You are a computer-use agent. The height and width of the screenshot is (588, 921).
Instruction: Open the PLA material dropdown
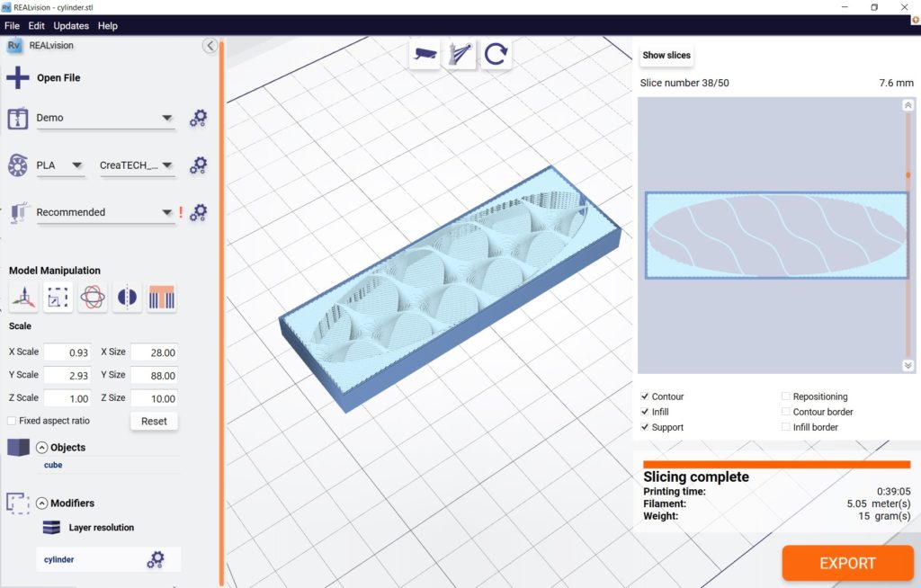click(x=60, y=165)
